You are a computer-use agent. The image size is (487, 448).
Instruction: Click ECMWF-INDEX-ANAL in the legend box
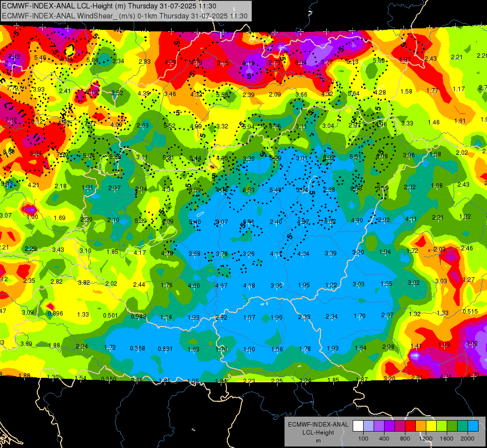[x=318, y=425]
